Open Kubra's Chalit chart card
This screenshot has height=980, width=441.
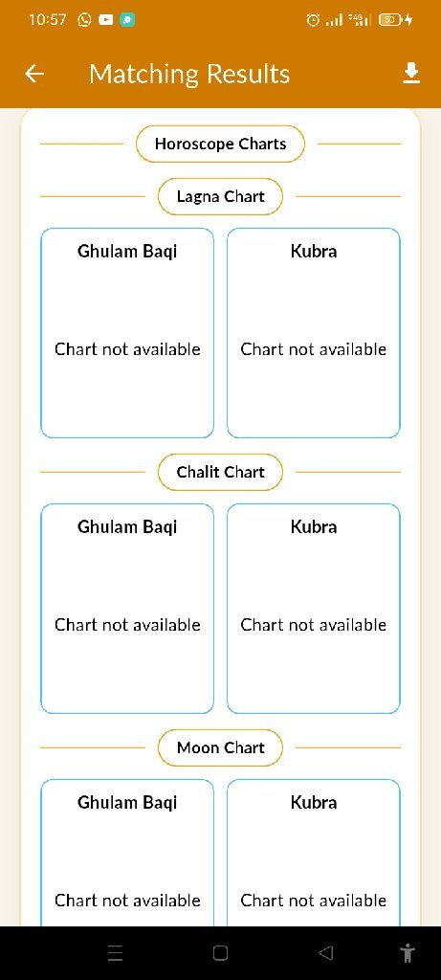[x=314, y=609]
